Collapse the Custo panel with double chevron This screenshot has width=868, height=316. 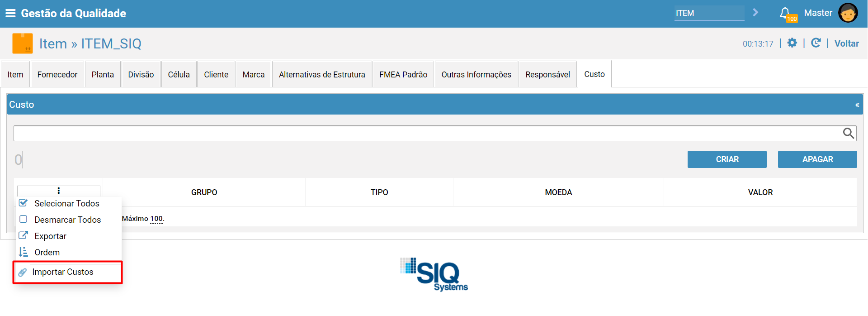tap(857, 105)
